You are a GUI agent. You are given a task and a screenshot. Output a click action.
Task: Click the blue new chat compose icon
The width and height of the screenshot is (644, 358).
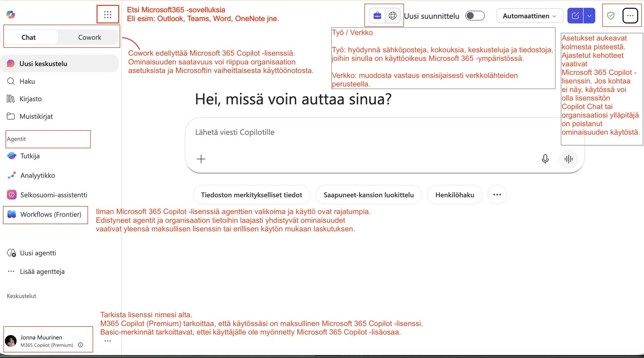575,16
